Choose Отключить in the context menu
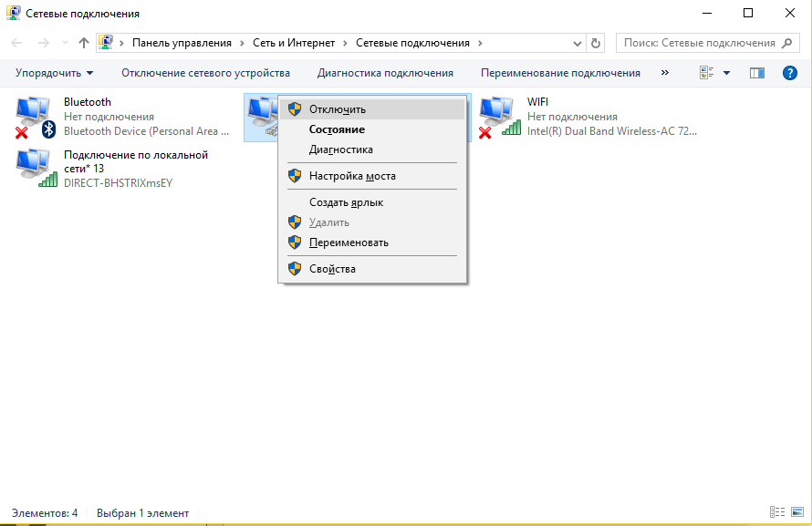812x526 pixels. point(337,109)
